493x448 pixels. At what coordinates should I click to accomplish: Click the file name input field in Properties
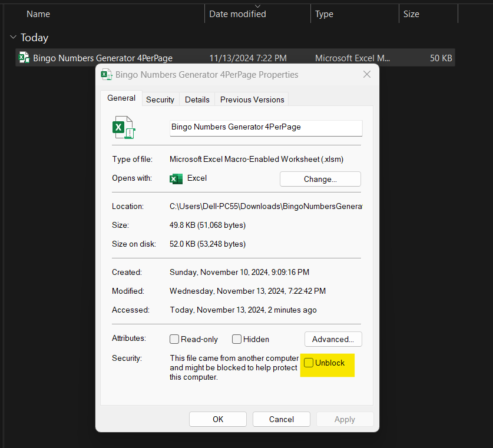point(266,128)
